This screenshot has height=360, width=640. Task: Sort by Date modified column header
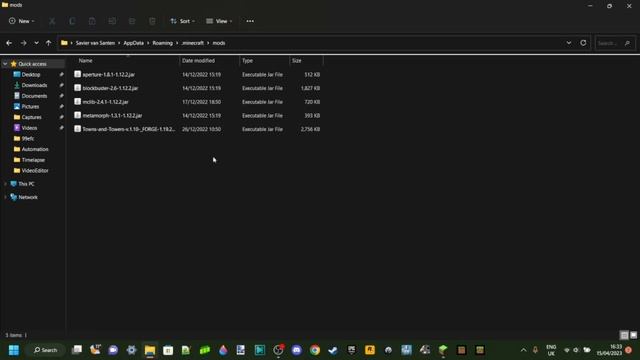[198, 60]
